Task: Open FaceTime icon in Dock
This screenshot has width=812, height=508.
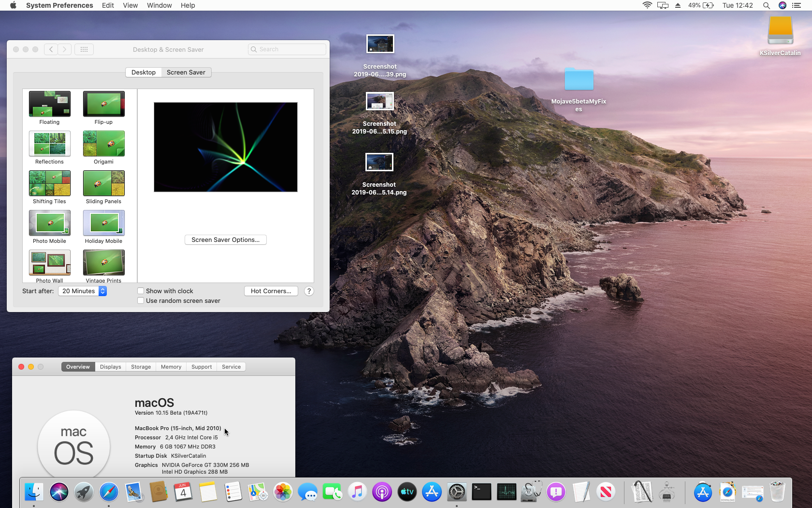Action: pyautogui.click(x=333, y=493)
